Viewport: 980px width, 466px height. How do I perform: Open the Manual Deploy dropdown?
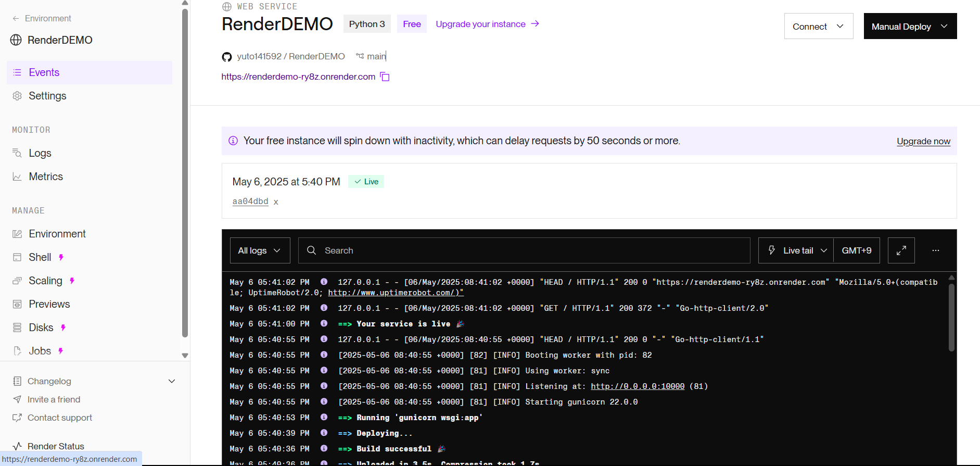click(910, 26)
